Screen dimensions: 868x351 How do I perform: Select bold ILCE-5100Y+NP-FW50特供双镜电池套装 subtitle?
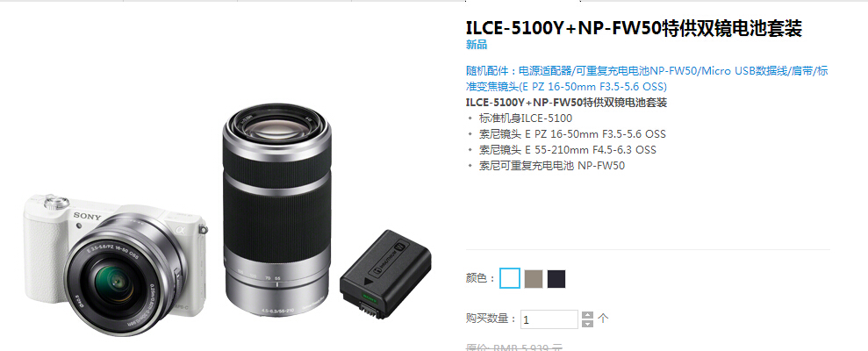click(x=566, y=103)
